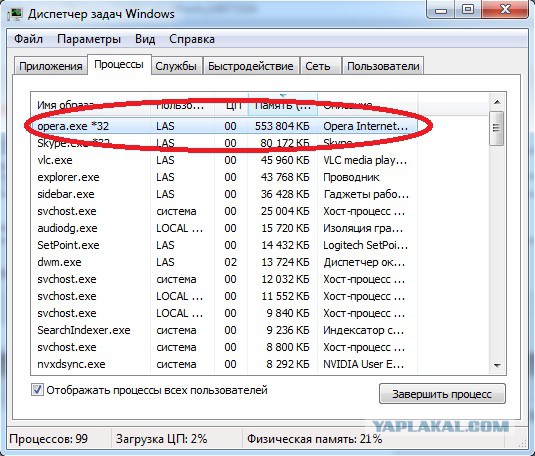The image size is (535, 456).
Task: Open the Параметры menu
Action: (x=89, y=39)
